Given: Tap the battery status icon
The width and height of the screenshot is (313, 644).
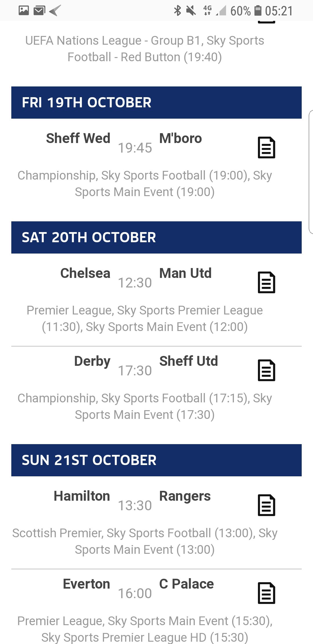Looking at the screenshot, I should pyautogui.click(x=258, y=11).
